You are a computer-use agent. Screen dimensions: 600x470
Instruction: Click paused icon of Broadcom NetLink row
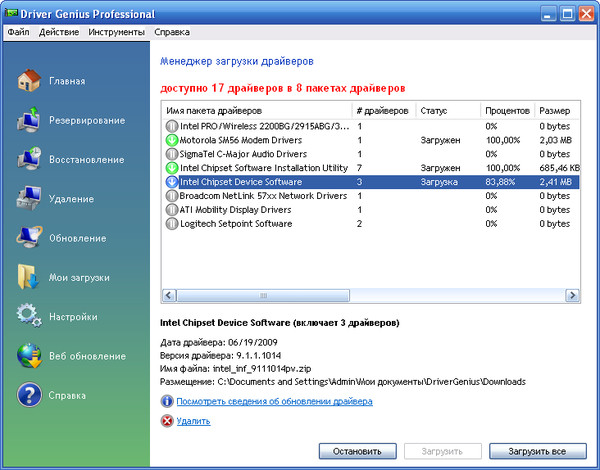(x=172, y=196)
